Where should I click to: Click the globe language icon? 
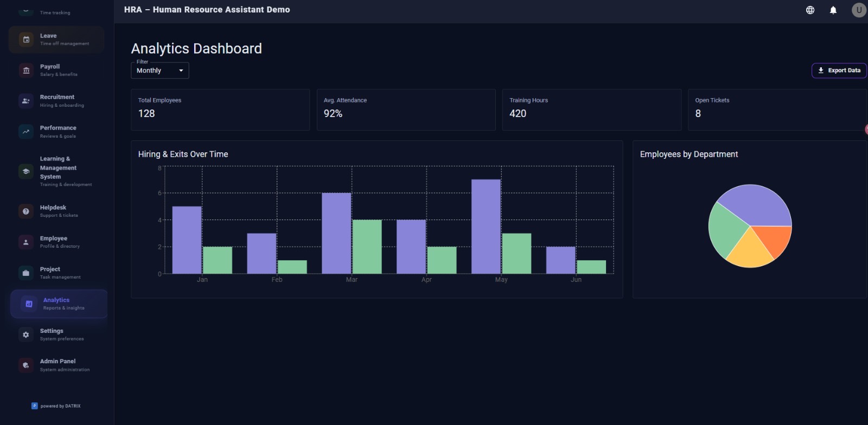click(810, 10)
